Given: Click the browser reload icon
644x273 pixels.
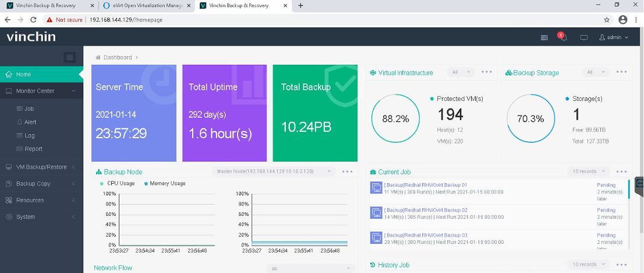Looking at the screenshot, I should tap(34, 20).
